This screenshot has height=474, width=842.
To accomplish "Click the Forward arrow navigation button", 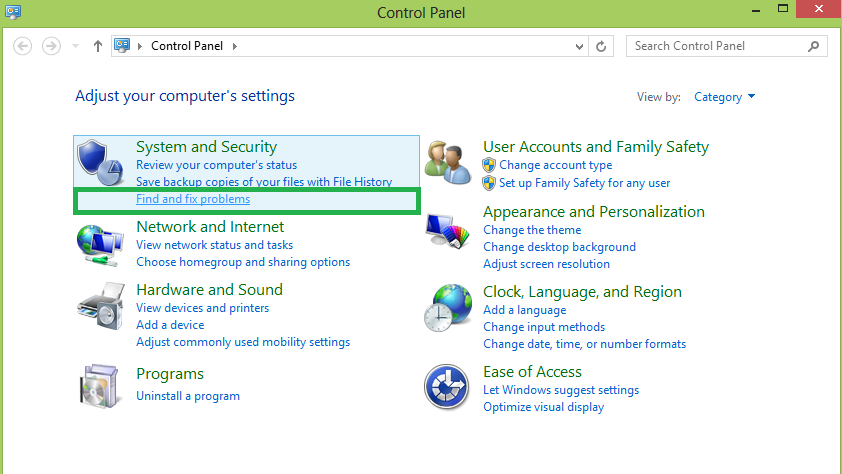I will tap(52, 46).
